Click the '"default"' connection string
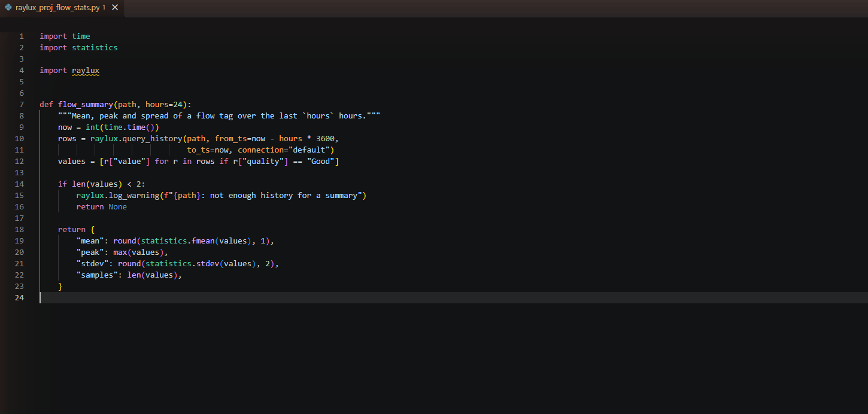 309,150
